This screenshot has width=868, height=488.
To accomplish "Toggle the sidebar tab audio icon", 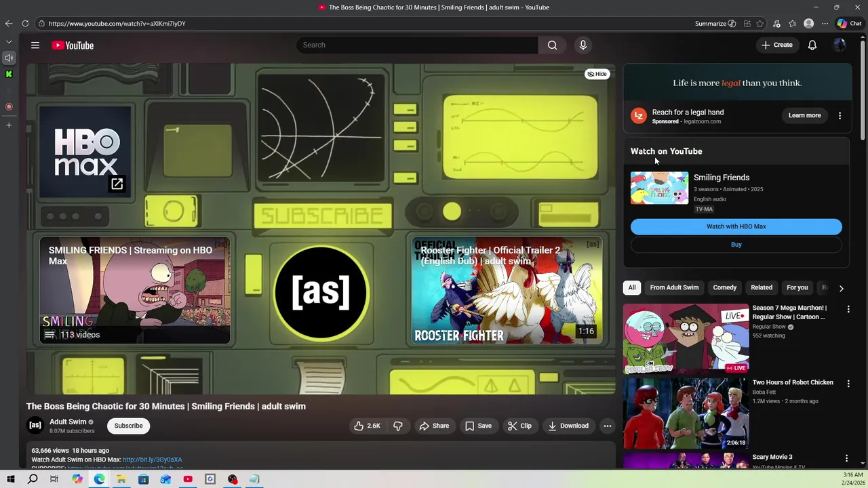I will pos(9,58).
